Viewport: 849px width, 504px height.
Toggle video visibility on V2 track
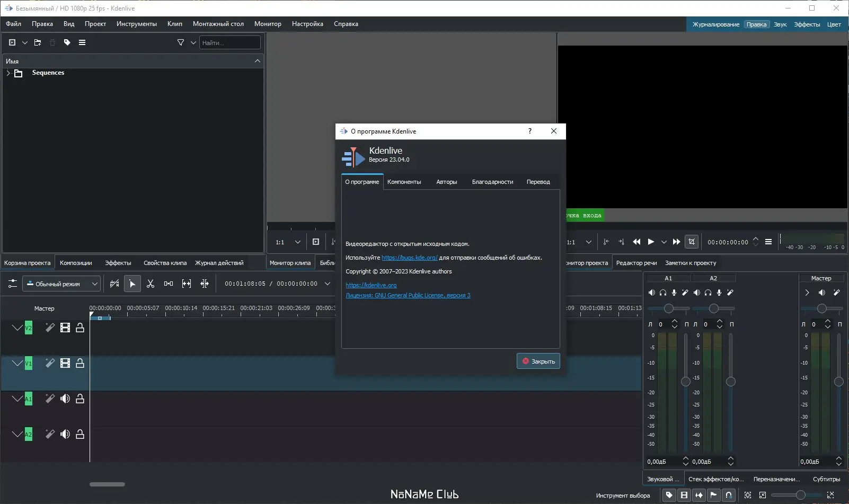(x=65, y=328)
